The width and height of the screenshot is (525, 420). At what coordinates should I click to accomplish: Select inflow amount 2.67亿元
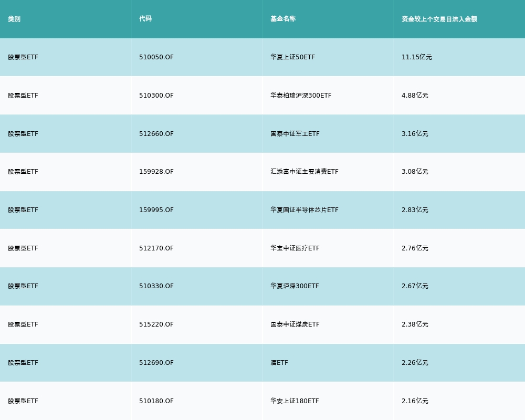coord(415,286)
